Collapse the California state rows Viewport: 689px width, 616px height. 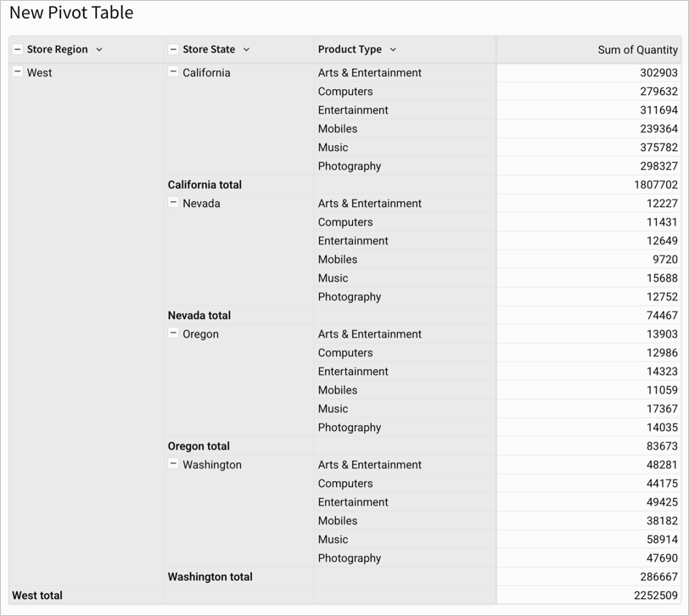coord(174,73)
